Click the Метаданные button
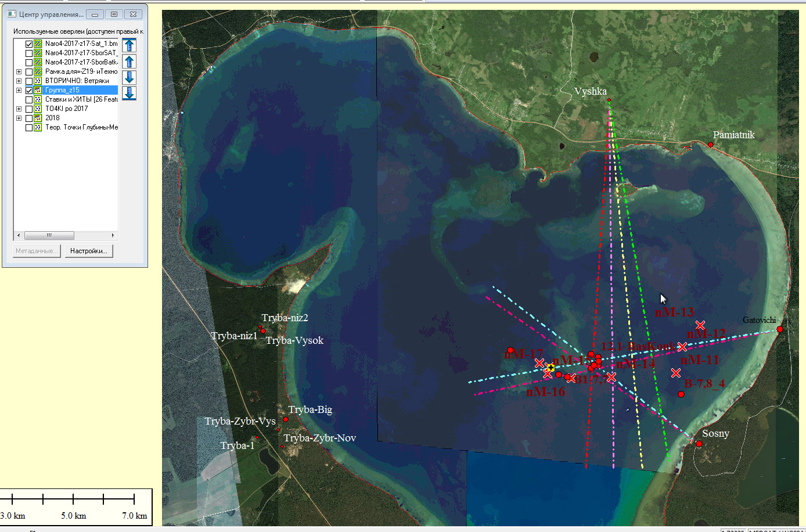The width and height of the screenshot is (806, 532). (37, 251)
